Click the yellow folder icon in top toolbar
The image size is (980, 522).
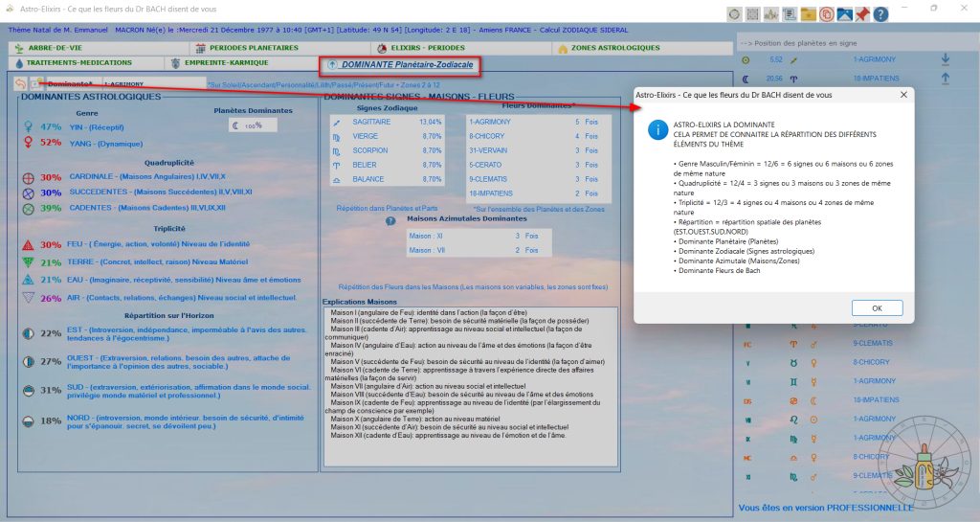click(809, 14)
